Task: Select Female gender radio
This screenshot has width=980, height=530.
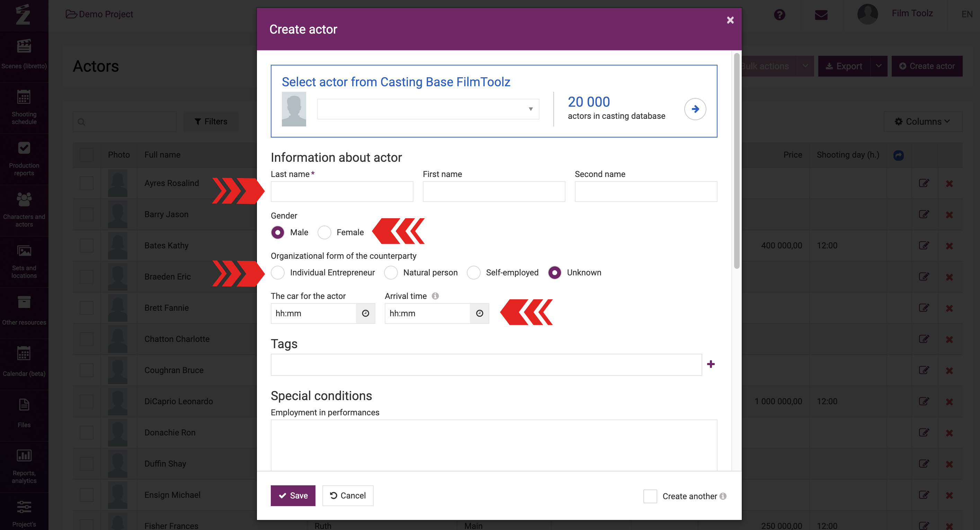Action: 324,232
